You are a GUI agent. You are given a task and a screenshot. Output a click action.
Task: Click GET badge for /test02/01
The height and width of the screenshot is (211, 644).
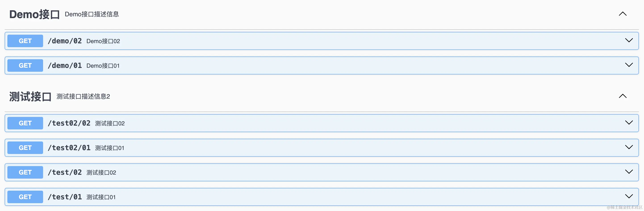tap(25, 148)
